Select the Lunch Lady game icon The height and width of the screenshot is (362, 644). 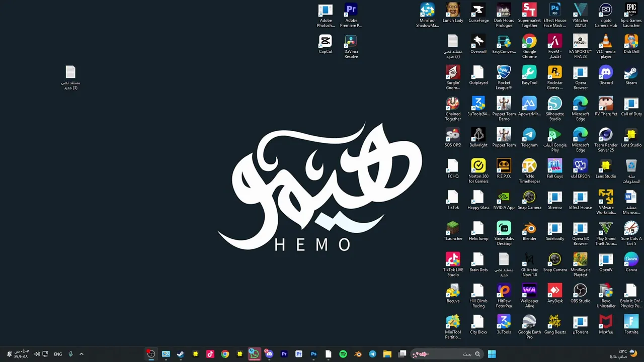click(x=453, y=13)
